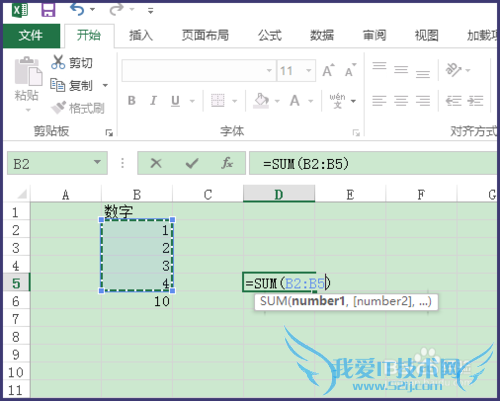Viewport: 500px width, 401px height.
Task: Select column B header
Action: pos(137,194)
